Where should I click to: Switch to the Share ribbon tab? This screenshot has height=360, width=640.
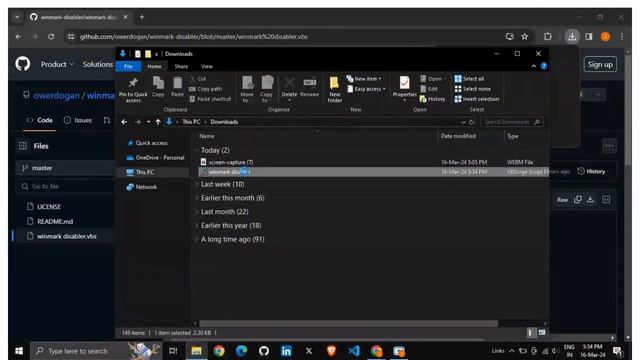click(181, 67)
